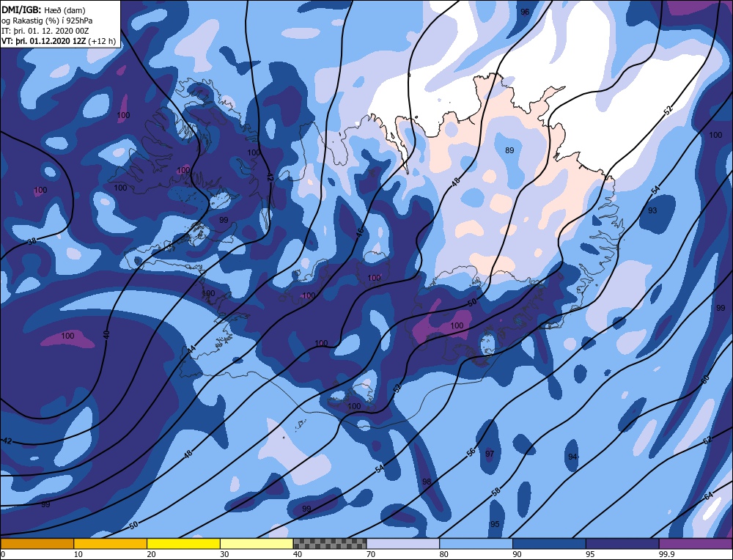The width and height of the screenshot is (733, 560).
Task: Click the '80' legend tick label
Action: (444, 554)
